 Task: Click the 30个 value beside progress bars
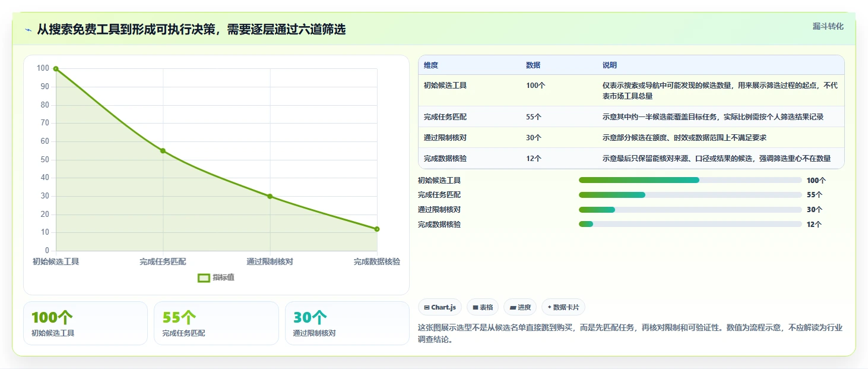click(815, 210)
